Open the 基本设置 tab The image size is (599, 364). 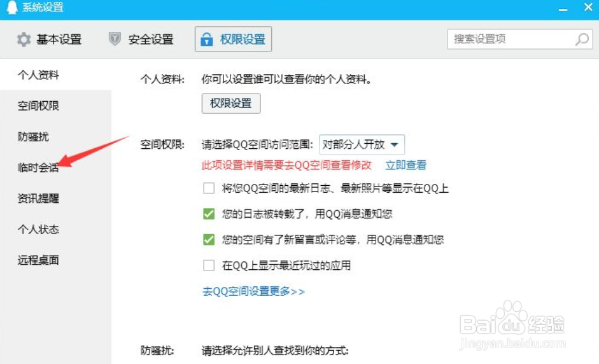49,39
